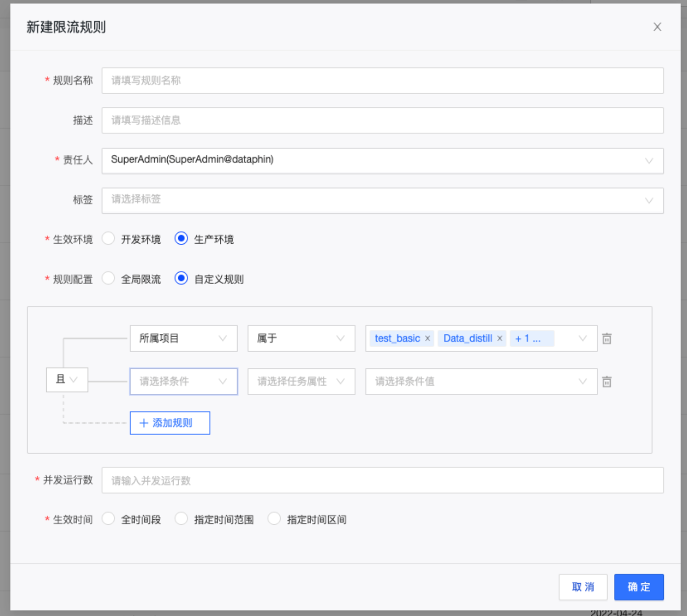Remove the test_basic tag

(x=427, y=338)
